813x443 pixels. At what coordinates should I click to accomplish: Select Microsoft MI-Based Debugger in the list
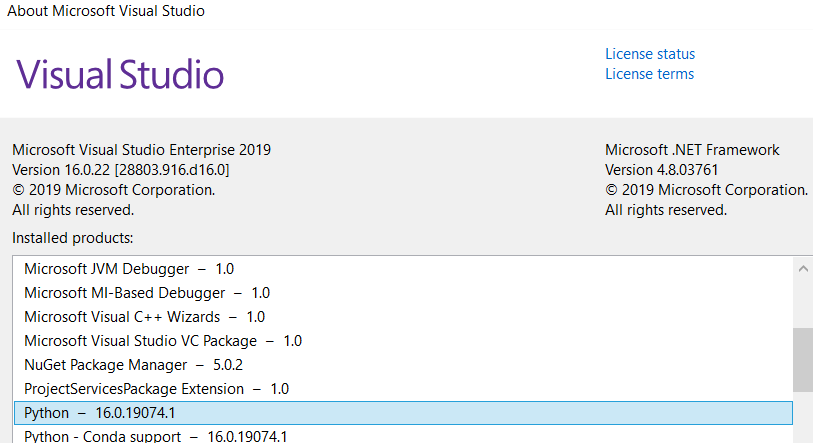403,293
